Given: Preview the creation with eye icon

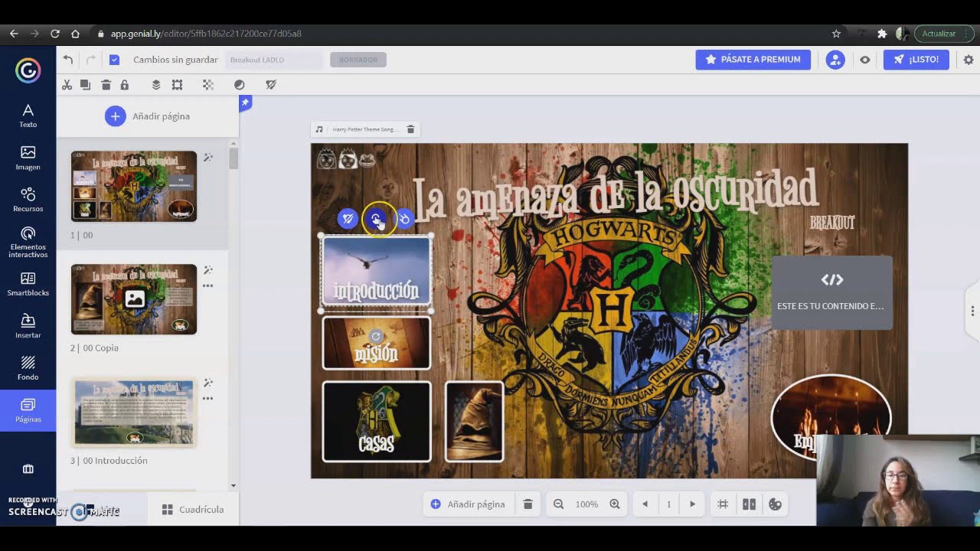Looking at the screenshot, I should pyautogui.click(x=865, y=60).
